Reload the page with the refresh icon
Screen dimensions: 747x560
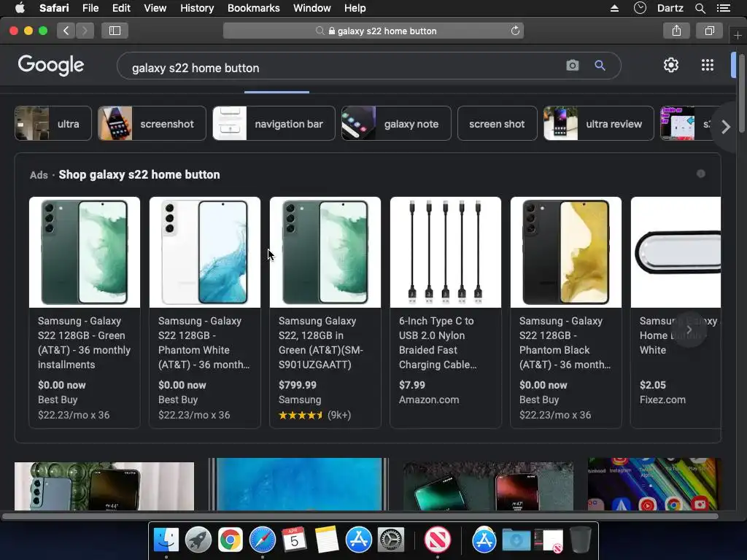(515, 31)
